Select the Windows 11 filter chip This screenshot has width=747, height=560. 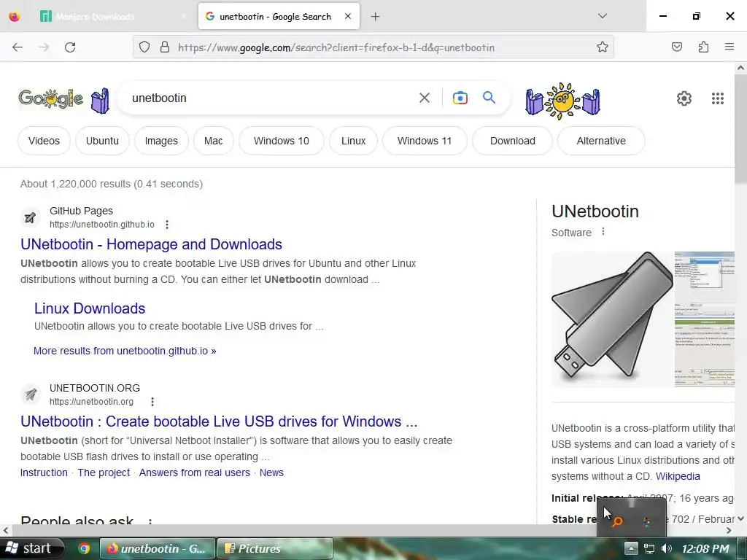425,141
